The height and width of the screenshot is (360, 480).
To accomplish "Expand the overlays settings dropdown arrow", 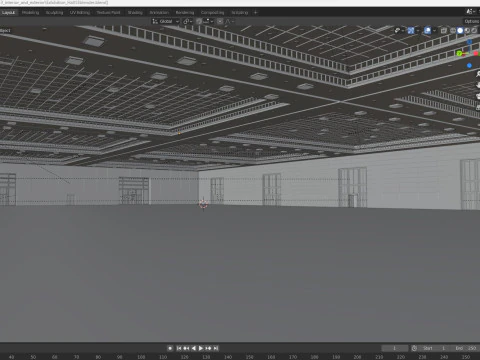I will (x=434, y=31).
